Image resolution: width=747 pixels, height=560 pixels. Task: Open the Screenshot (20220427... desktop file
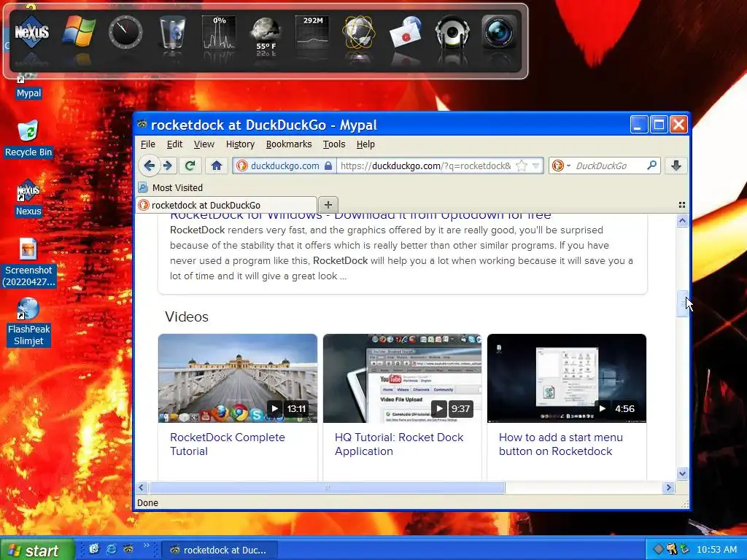(28, 262)
